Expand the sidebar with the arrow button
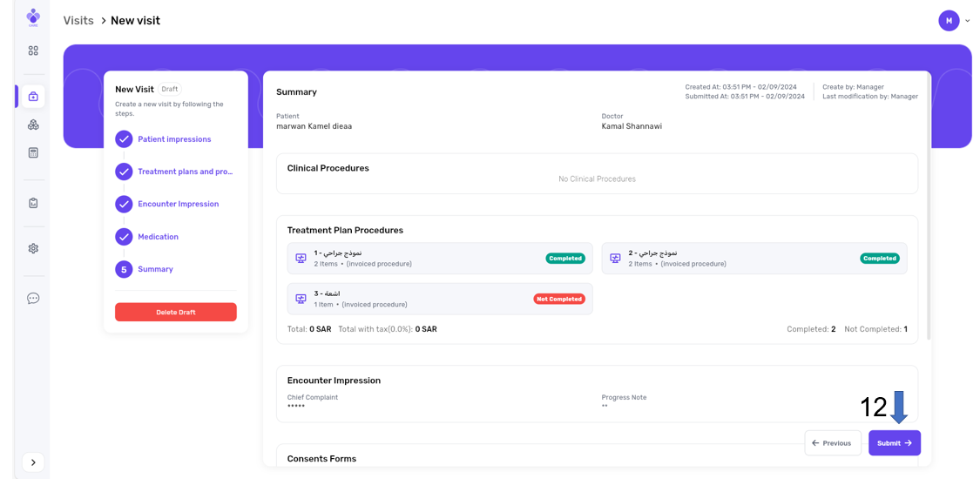Image resolution: width=980 pixels, height=492 pixels. click(33, 462)
